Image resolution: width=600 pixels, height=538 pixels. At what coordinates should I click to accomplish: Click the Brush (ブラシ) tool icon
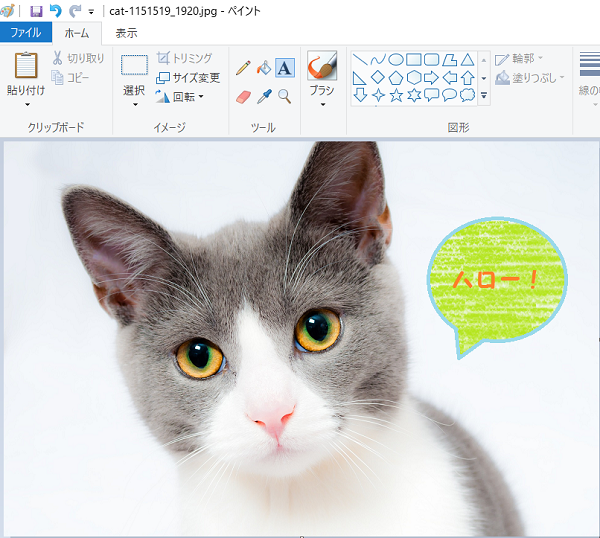pyautogui.click(x=322, y=65)
